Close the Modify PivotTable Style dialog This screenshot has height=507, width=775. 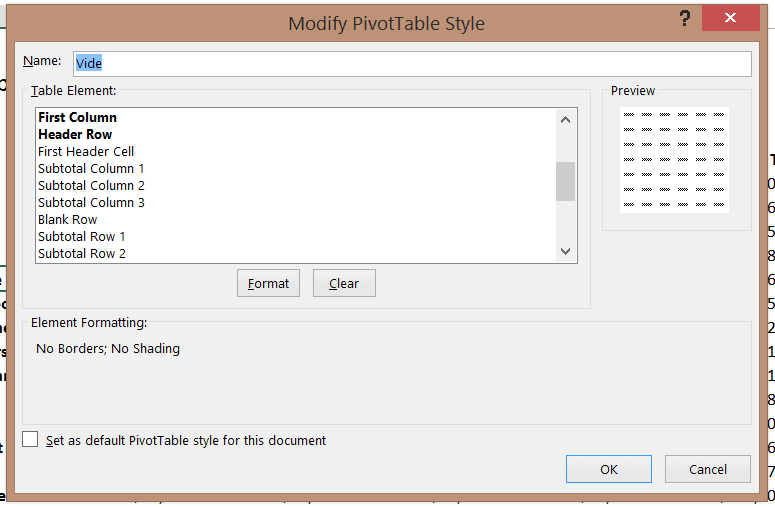click(x=729, y=19)
